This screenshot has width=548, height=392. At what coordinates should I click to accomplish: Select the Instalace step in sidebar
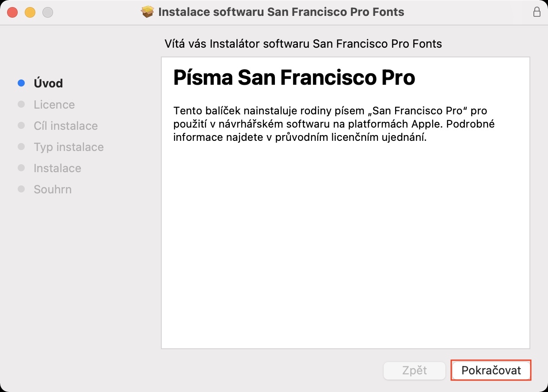tap(57, 168)
